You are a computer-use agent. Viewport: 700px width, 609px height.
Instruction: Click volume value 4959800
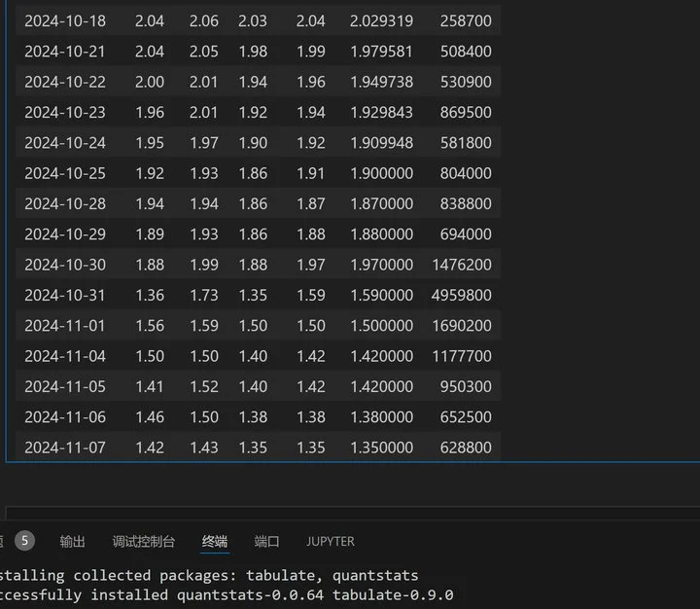tap(462, 296)
